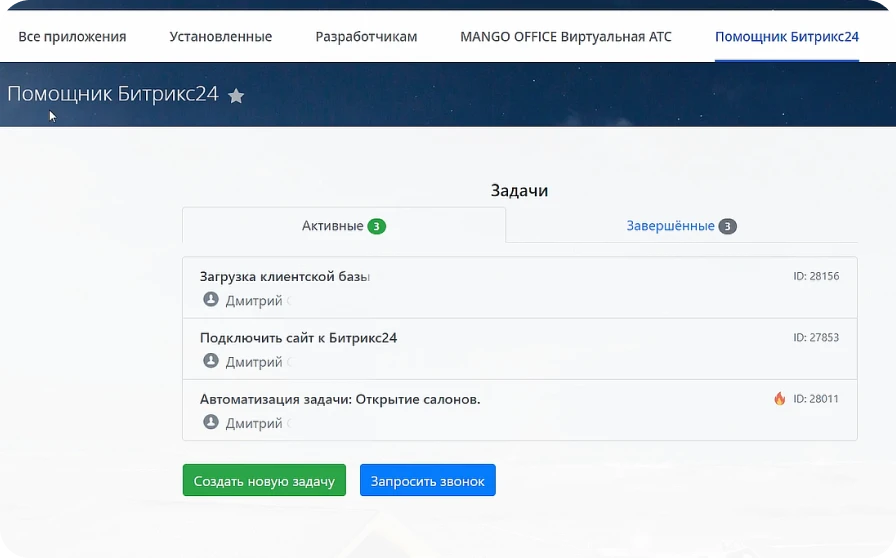Open task Подключить сайт к Битрикс24

298,338
